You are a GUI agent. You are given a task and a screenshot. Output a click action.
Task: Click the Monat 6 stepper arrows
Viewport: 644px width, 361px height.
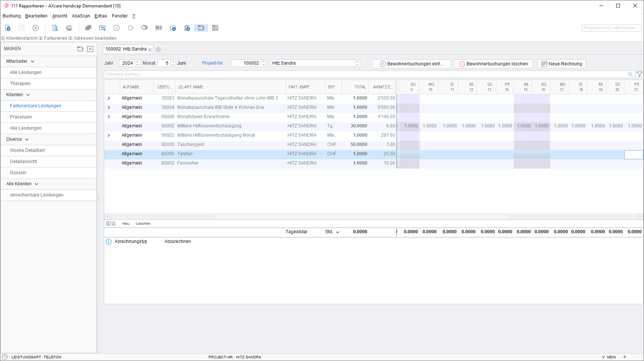pos(173,63)
